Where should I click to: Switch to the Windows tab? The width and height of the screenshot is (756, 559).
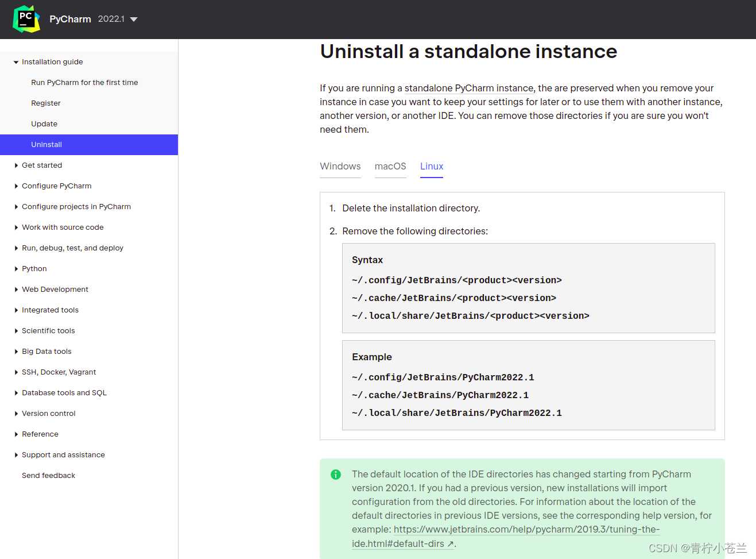(x=340, y=166)
